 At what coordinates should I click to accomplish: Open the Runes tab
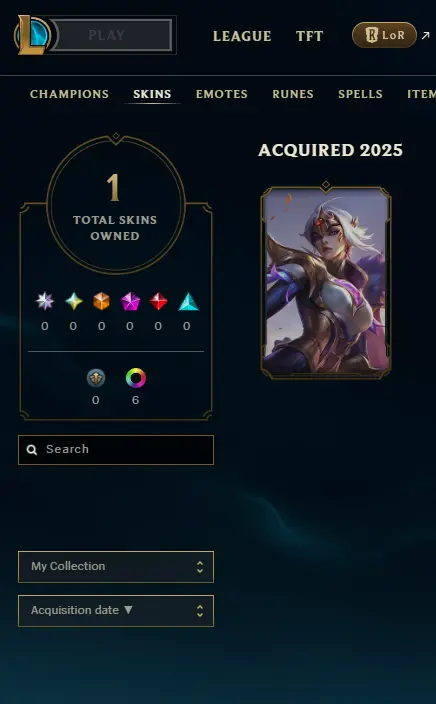click(x=293, y=94)
